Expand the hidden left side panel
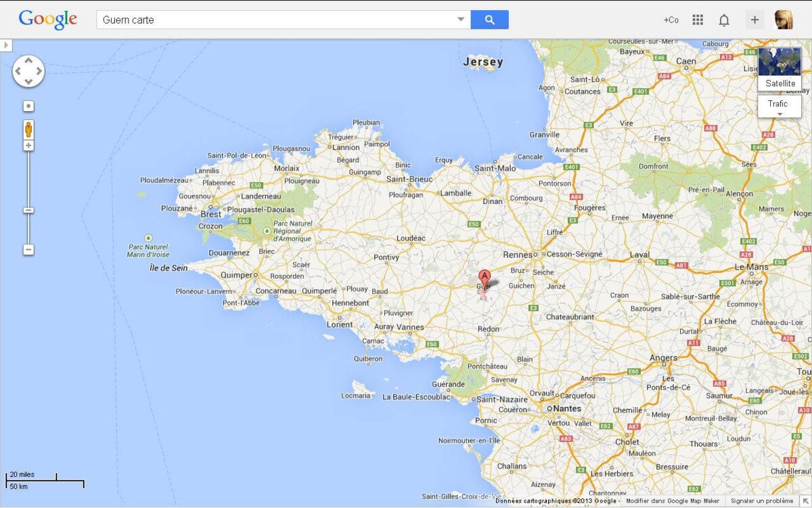The width and height of the screenshot is (812, 508). [x=6, y=45]
